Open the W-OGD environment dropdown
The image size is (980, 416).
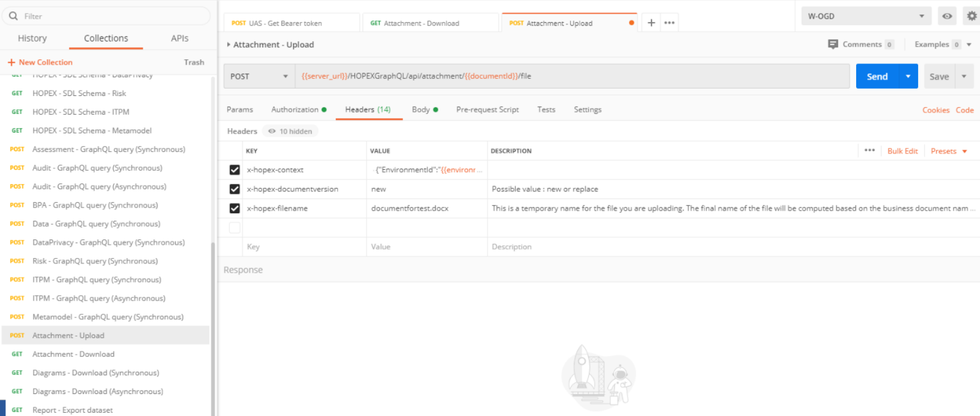coord(866,16)
